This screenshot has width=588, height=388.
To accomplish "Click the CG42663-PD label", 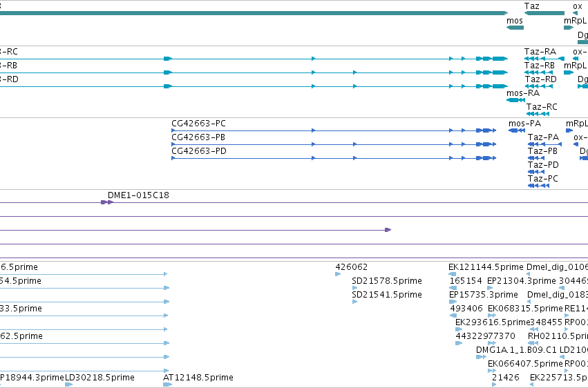I will (x=199, y=151).
